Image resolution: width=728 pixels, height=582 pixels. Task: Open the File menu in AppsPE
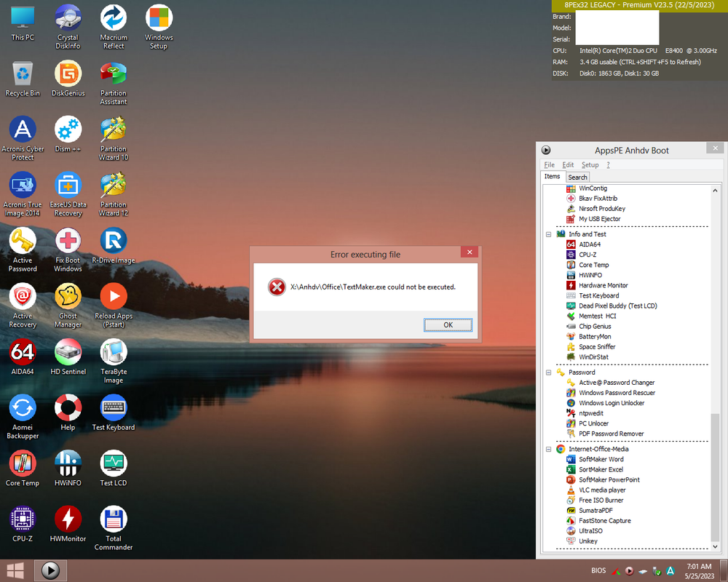click(549, 164)
